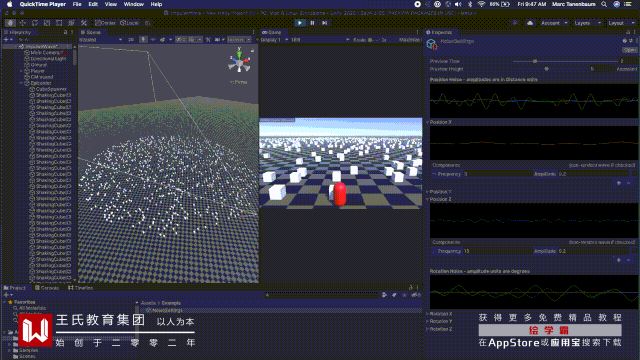Switch to the Inspector tab
This screenshot has width=640, height=360.
pos(439,32)
